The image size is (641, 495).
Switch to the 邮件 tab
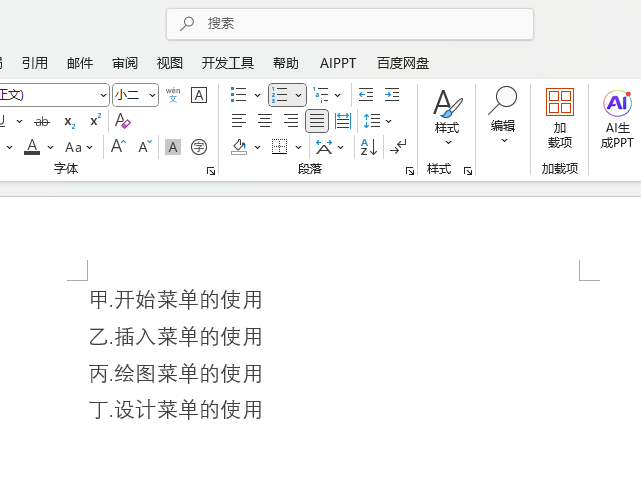[x=80, y=63]
